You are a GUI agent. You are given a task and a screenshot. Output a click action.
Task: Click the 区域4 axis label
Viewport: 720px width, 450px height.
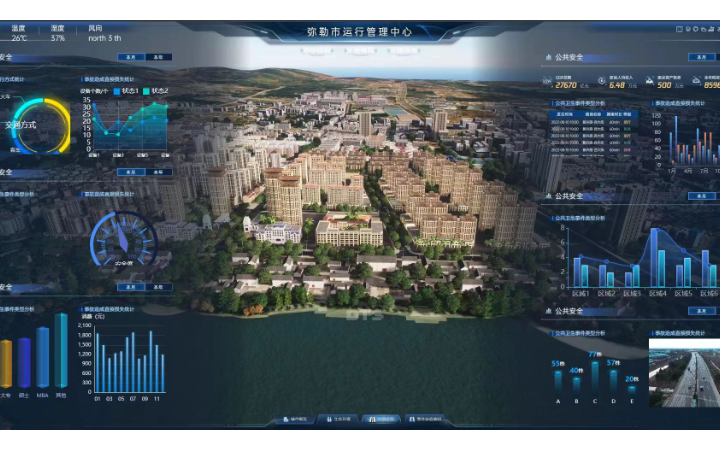(658, 293)
